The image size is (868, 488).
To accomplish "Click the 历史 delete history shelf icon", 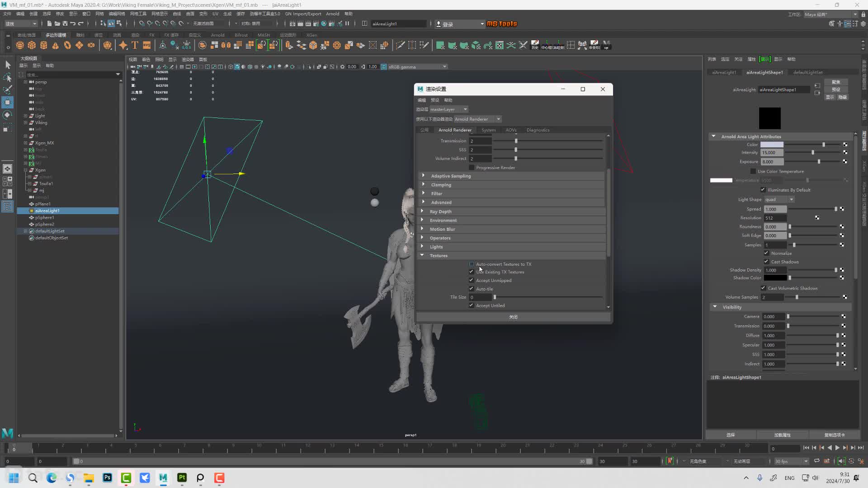I will tap(535, 45).
